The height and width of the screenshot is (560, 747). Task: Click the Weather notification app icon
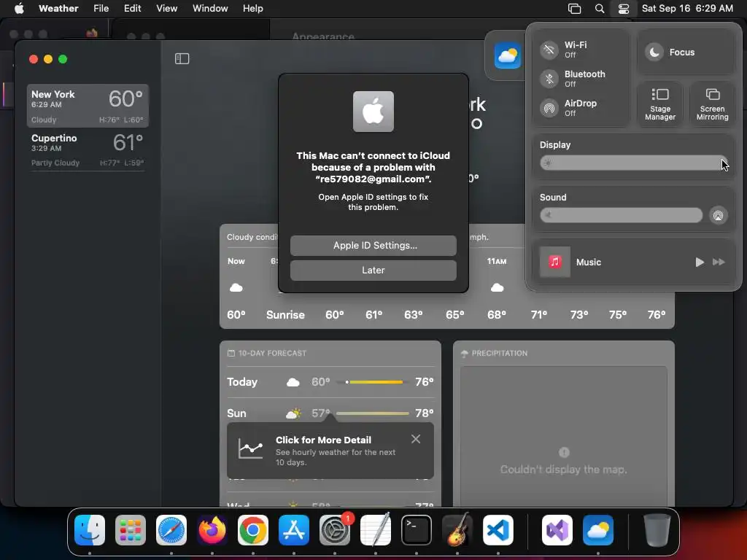(x=508, y=55)
